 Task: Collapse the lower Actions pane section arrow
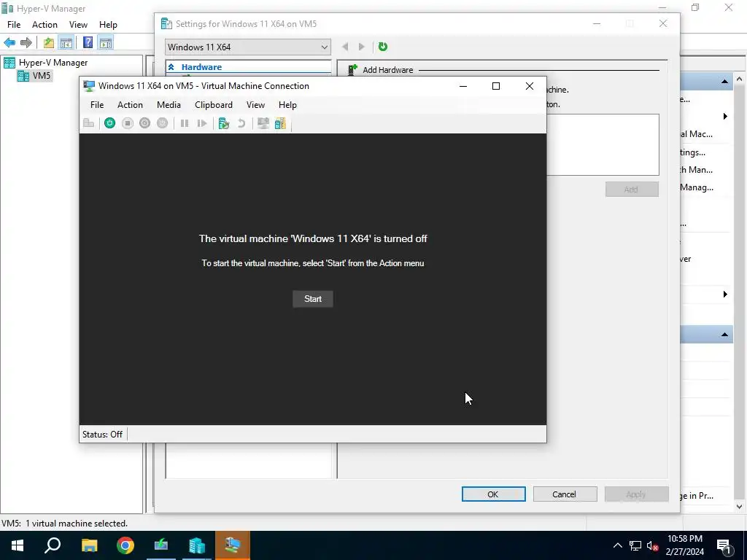click(724, 335)
